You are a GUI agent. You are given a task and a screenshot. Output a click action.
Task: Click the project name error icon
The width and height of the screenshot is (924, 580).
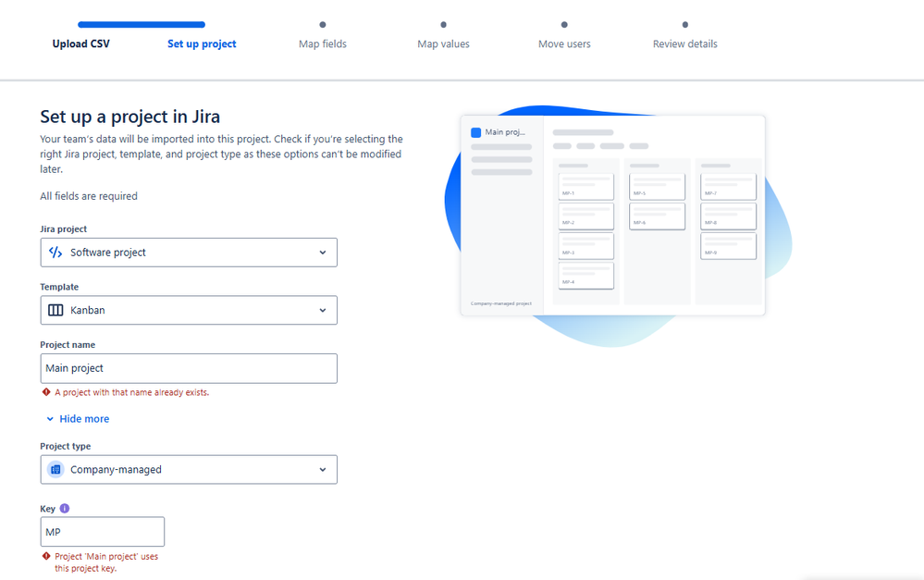46,392
